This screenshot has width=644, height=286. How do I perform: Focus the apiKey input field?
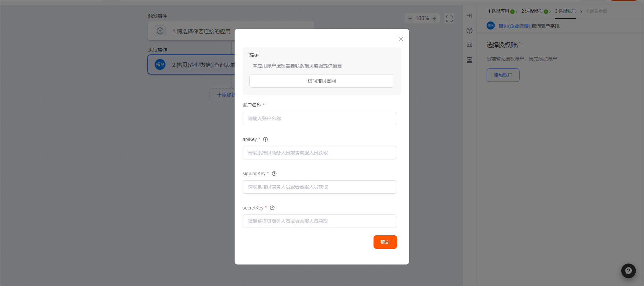[319, 153]
